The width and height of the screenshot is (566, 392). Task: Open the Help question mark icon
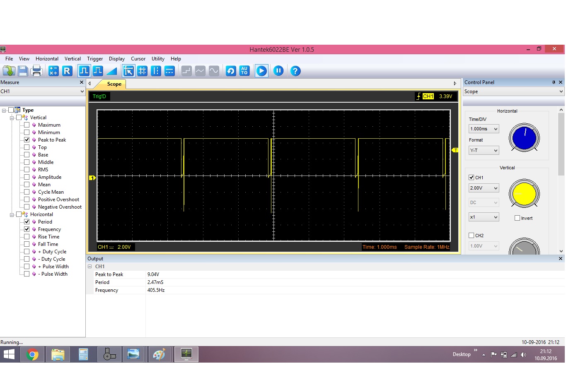295,71
